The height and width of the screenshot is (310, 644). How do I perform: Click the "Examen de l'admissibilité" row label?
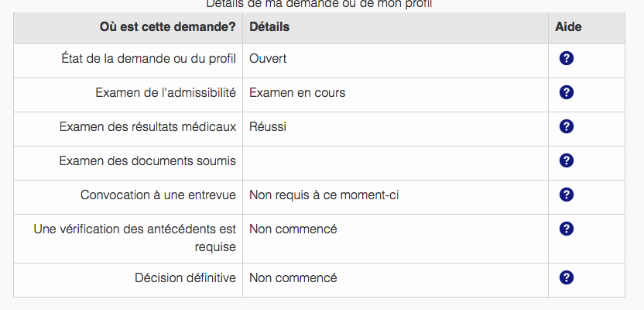click(166, 92)
